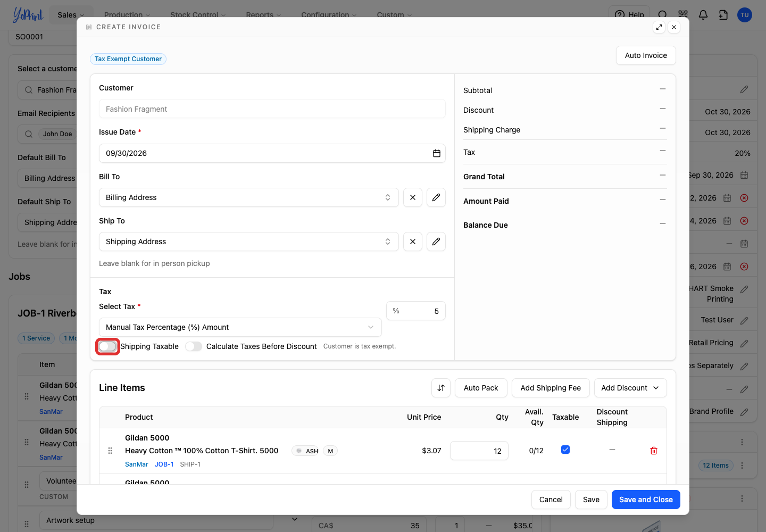
Task: Uncheck Taxable for Gildan 5000 ASH
Action: 565,450
